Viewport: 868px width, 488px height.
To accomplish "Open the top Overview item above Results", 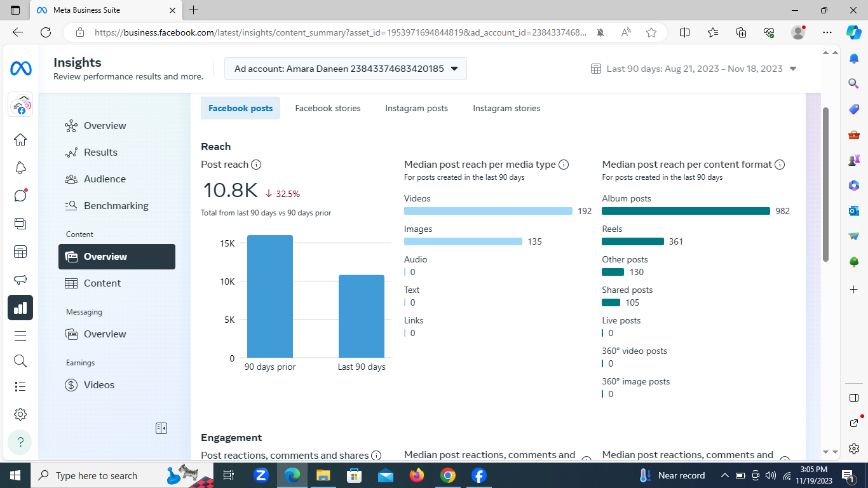I will [117, 126].
